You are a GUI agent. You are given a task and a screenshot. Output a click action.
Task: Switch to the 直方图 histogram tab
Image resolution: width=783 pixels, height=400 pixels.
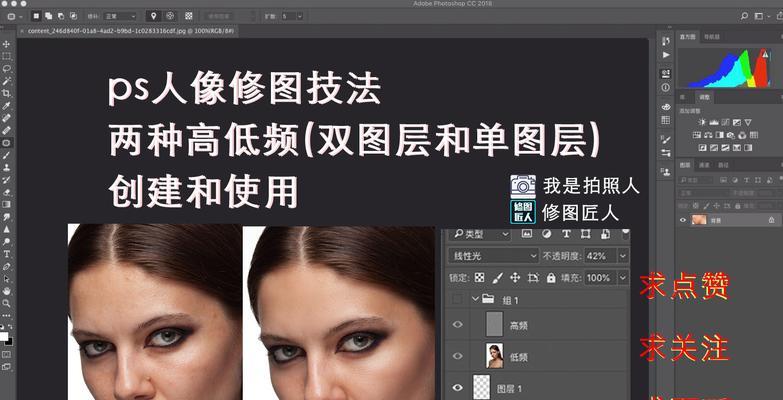(x=688, y=36)
